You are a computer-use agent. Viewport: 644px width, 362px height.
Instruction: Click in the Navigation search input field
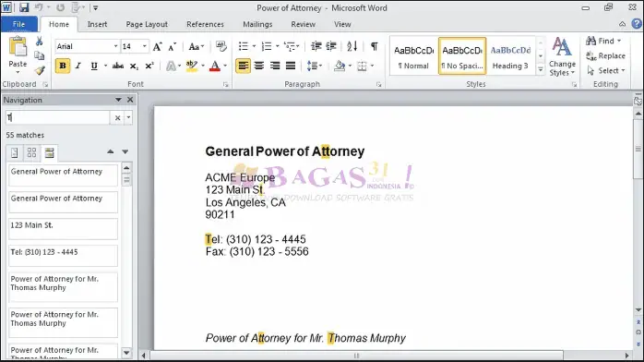[x=57, y=117]
